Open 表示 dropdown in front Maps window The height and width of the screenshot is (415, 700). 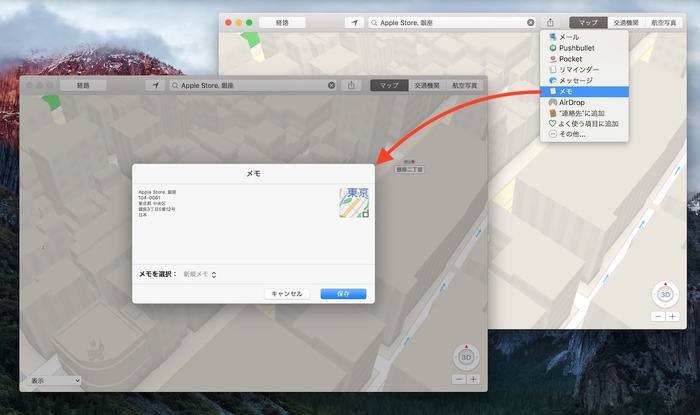(55, 381)
